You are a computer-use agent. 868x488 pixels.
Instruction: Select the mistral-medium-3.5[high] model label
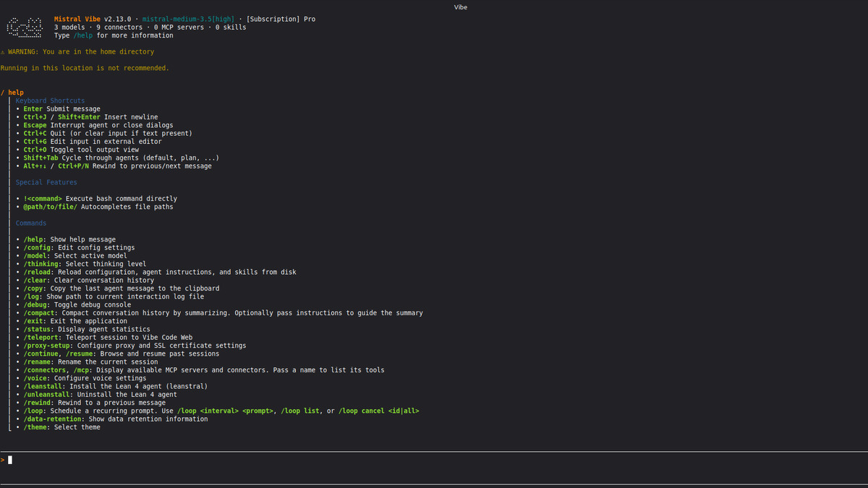coord(188,19)
